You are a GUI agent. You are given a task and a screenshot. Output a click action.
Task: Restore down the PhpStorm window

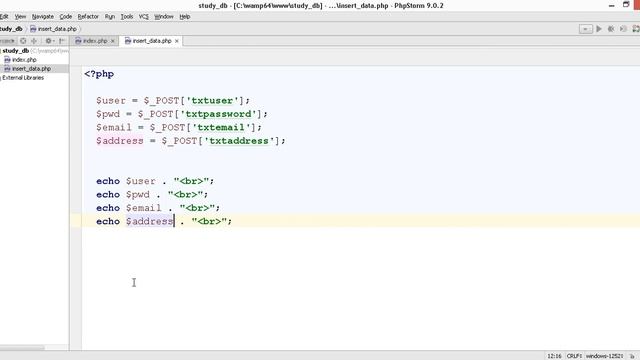point(626,4)
